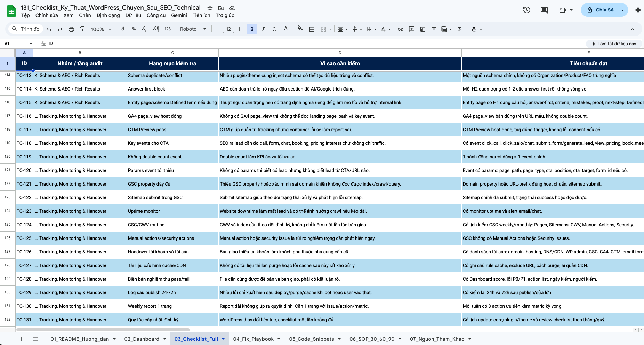
Task: Open the Tiện ích menu
Action: pyautogui.click(x=201, y=15)
